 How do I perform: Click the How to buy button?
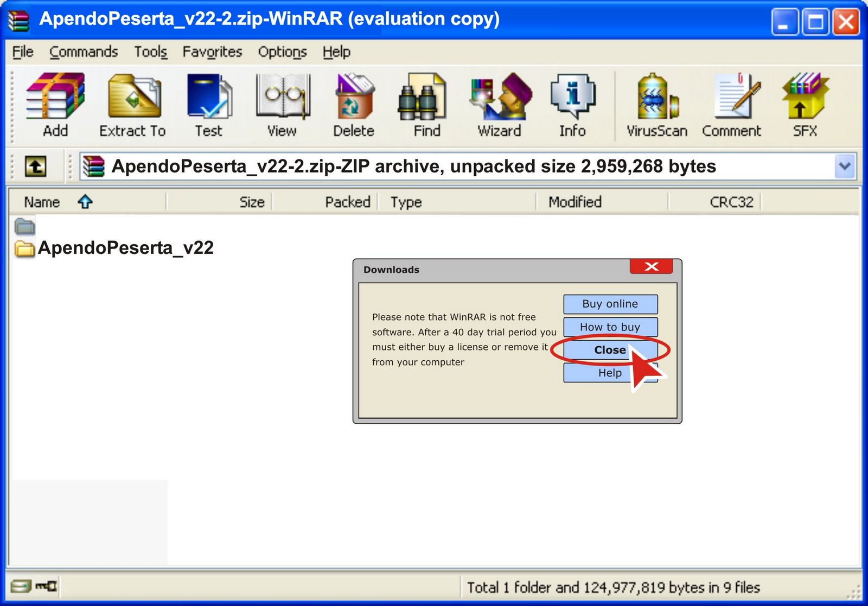click(x=610, y=327)
